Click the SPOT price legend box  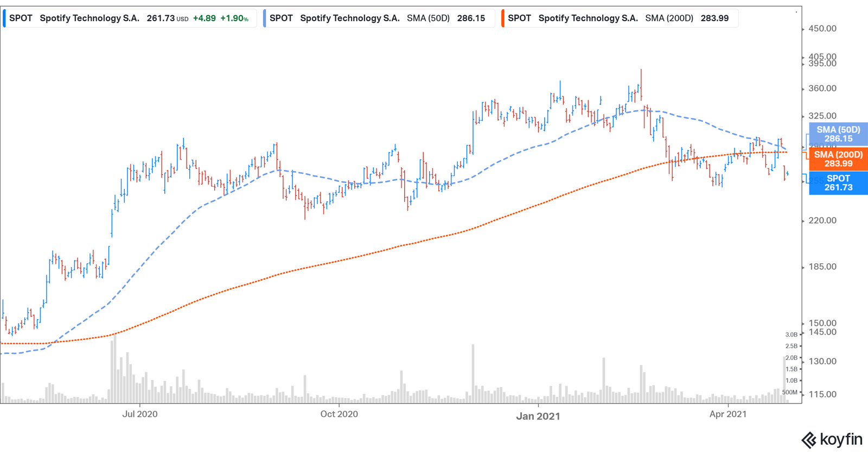coord(130,18)
